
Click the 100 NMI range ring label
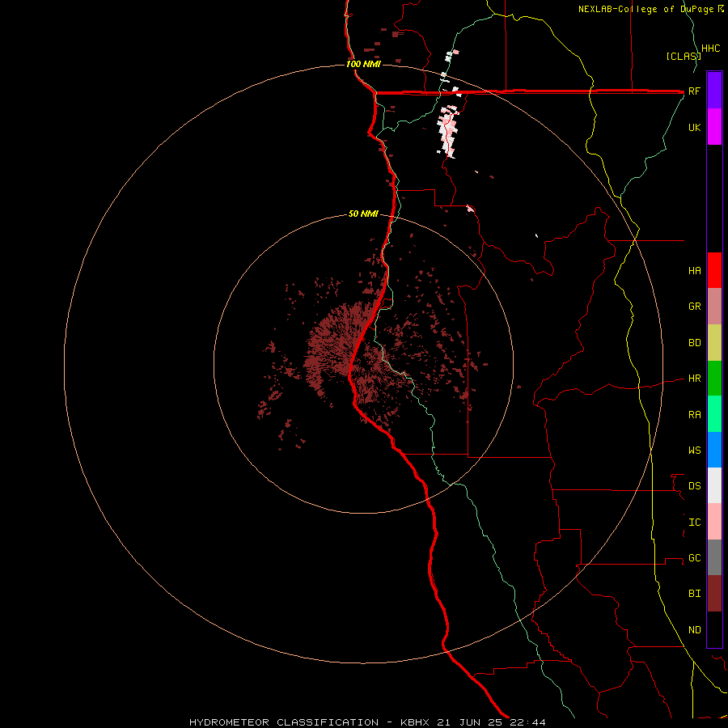(x=363, y=64)
